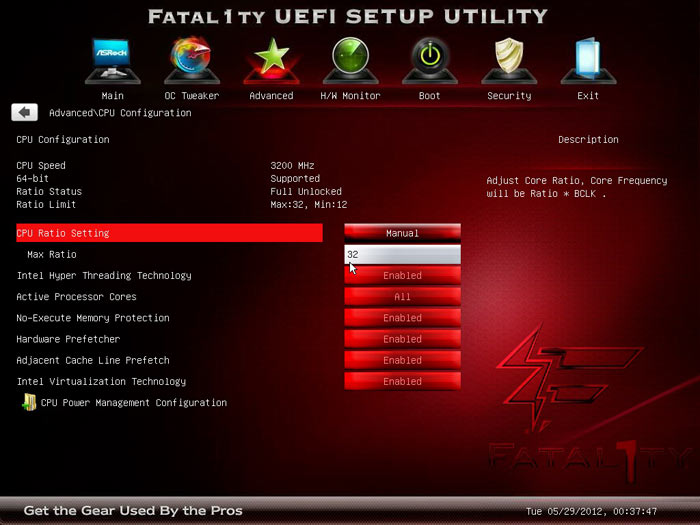
Task: Go back using the arrow button
Action: click(25, 112)
